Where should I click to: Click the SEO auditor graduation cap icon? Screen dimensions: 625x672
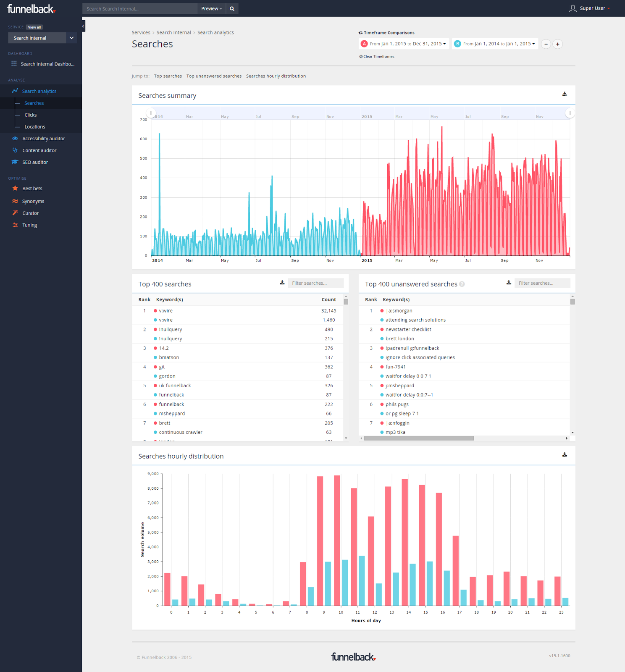(15, 162)
